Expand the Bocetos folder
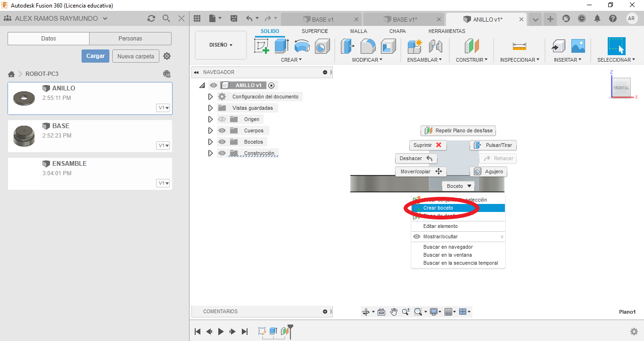 pyautogui.click(x=210, y=142)
